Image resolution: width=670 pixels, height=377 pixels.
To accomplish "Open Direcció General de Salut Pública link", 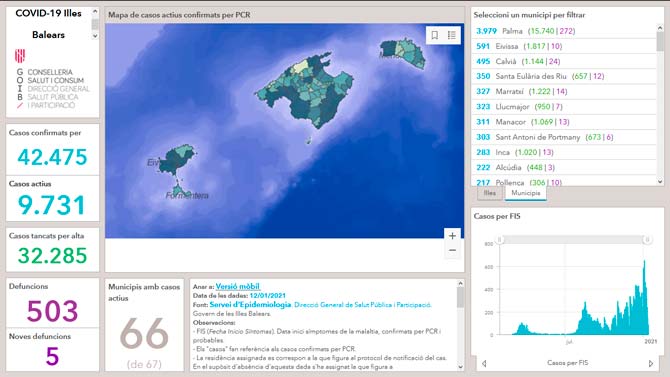I will [x=362, y=305].
